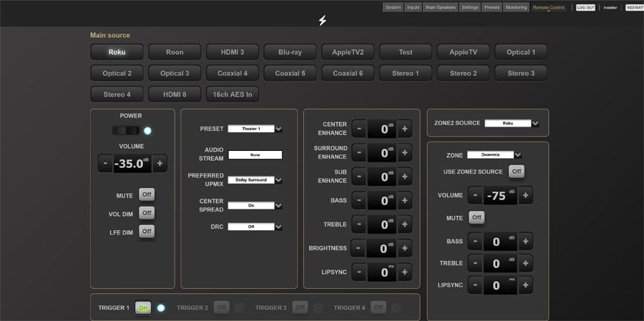Image resolution: width=644 pixels, height=321 pixels.
Task: Open the Monitoring tab
Action: click(x=515, y=7)
